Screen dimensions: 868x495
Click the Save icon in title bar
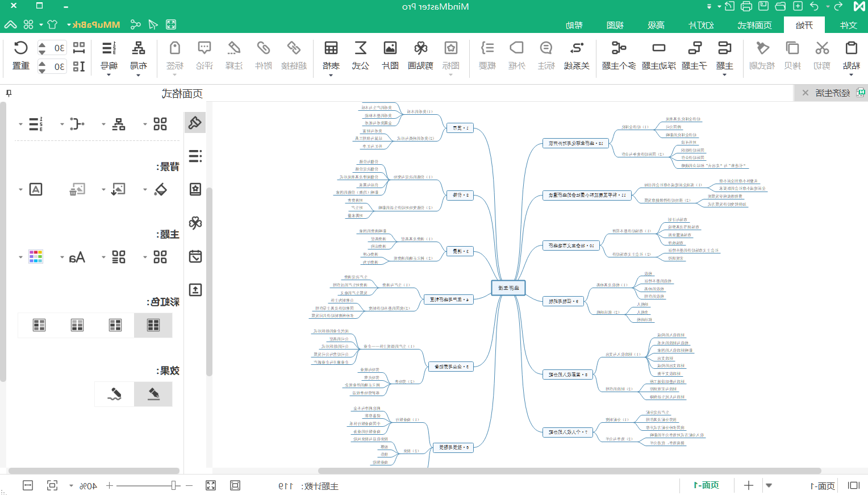(763, 6)
